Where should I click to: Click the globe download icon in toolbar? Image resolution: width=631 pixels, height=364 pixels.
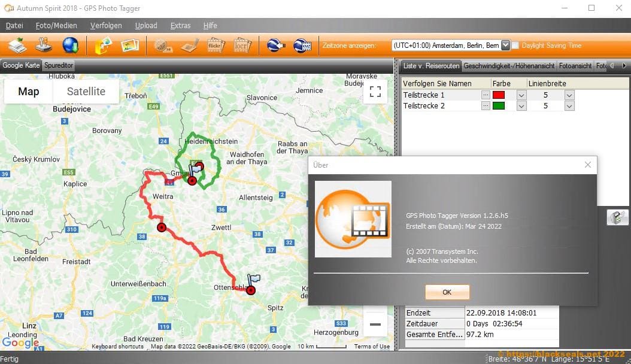(x=70, y=45)
